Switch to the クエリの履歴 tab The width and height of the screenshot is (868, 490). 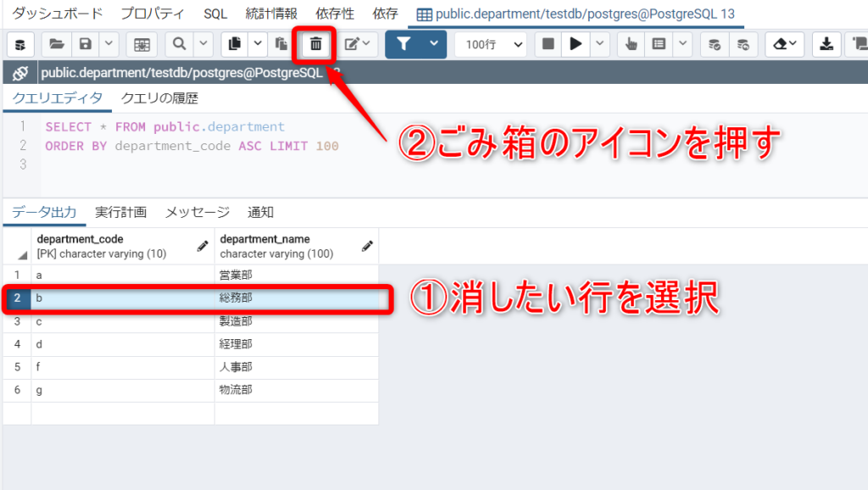point(159,98)
